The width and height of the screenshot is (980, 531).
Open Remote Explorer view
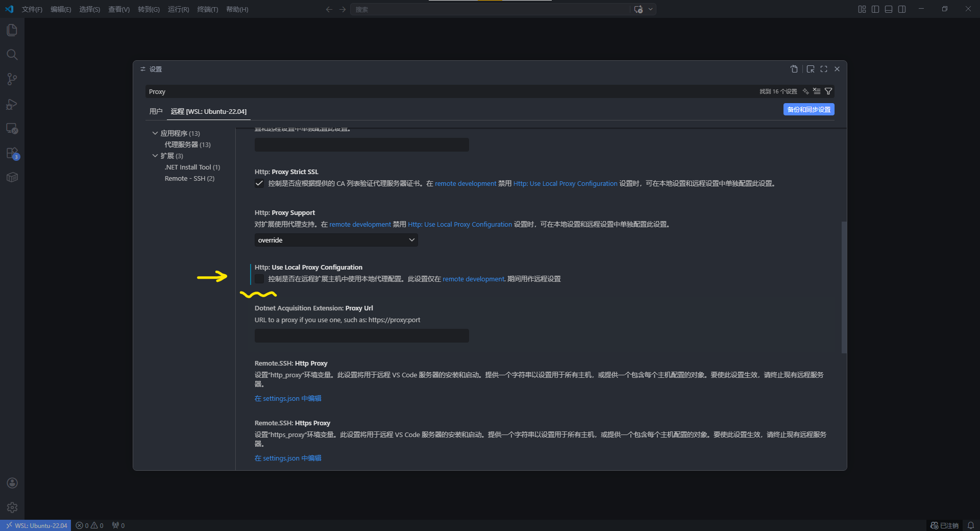[x=12, y=129]
